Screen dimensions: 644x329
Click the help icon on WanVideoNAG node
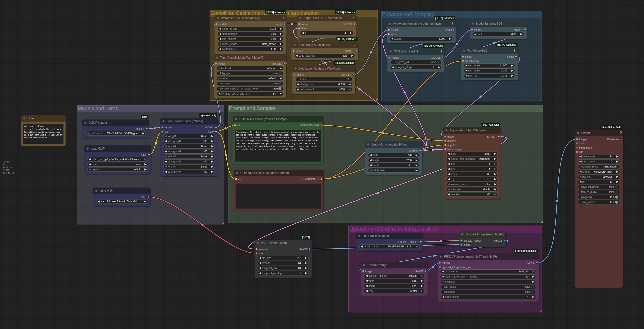(x=514, y=51)
